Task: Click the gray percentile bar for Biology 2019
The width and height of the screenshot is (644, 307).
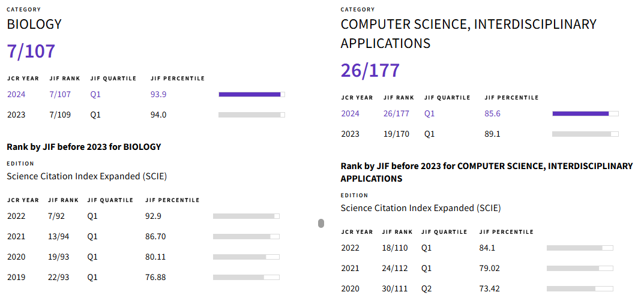Action: [245, 278]
